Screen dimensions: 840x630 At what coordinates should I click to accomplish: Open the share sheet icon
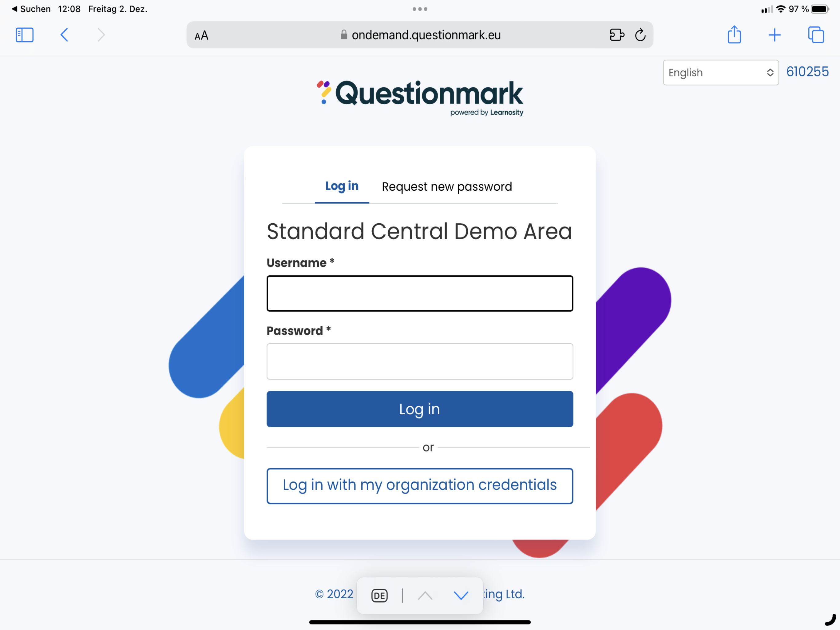(x=734, y=34)
